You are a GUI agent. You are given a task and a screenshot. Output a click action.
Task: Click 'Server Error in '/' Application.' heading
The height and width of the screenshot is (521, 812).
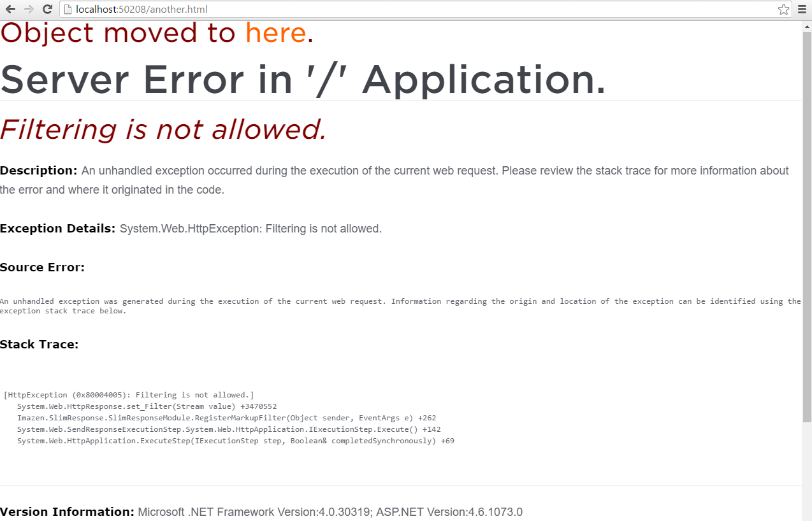[303, 80]
